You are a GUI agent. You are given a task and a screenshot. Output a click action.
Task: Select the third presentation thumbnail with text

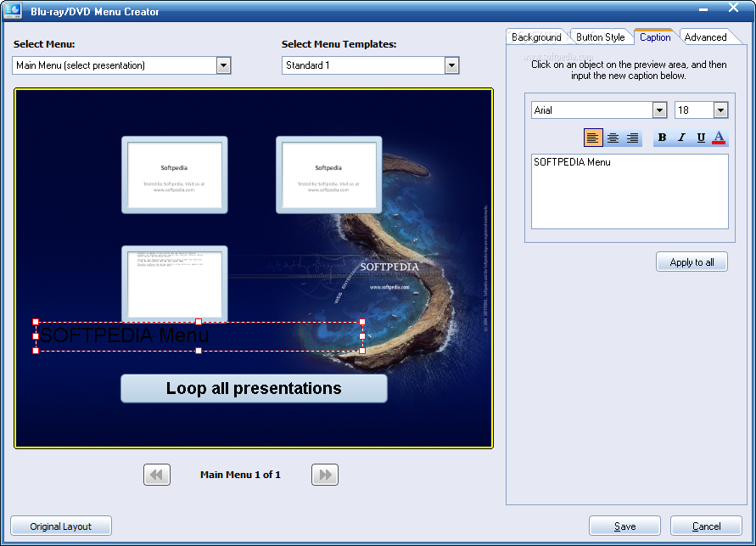(x=175, y=284)
